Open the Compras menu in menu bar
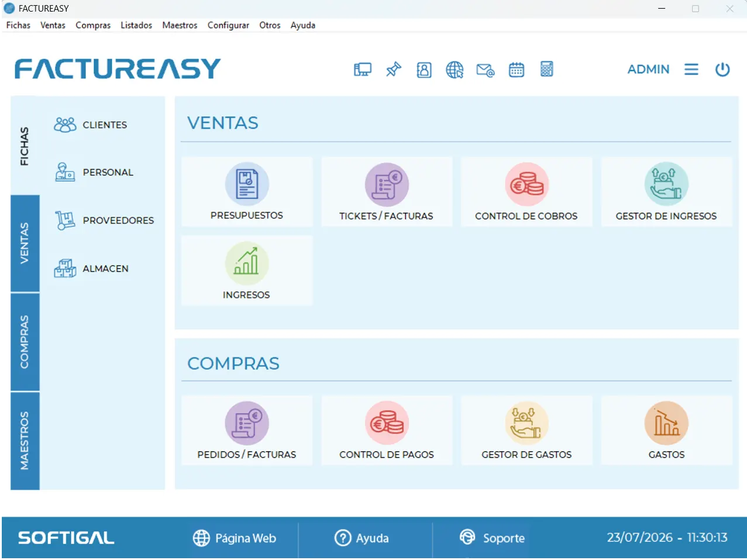 click(x=93, y=25)
